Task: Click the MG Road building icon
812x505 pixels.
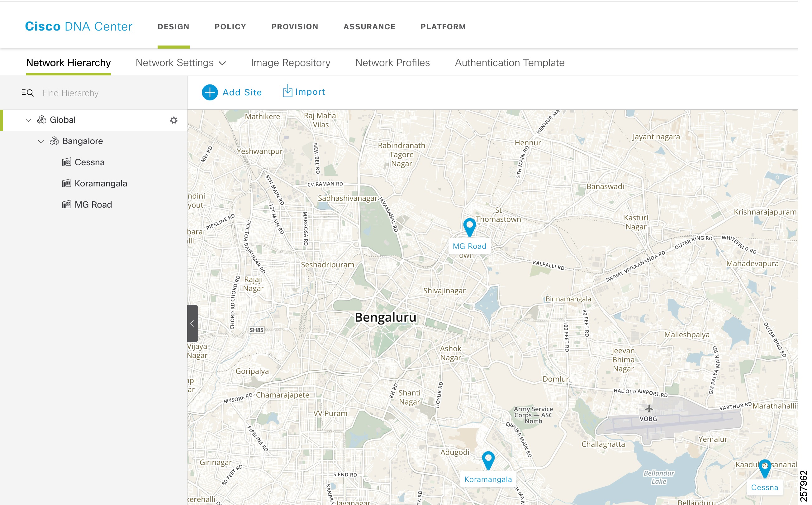Action: point(67,204)
